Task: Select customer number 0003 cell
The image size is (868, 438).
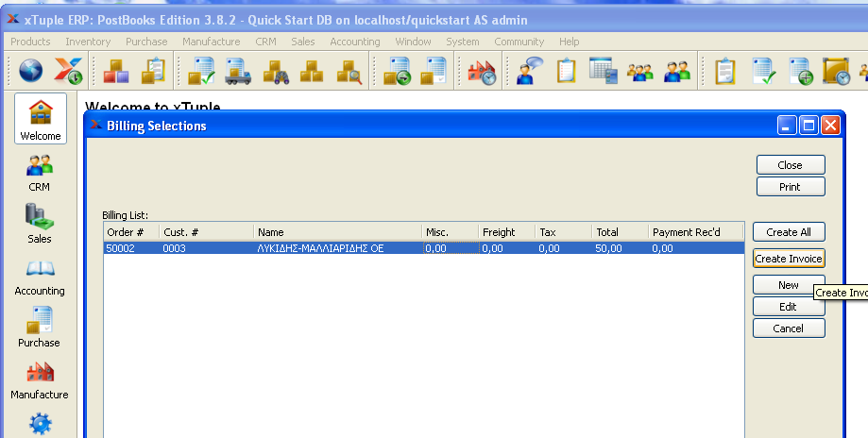Action: (207, 248)
